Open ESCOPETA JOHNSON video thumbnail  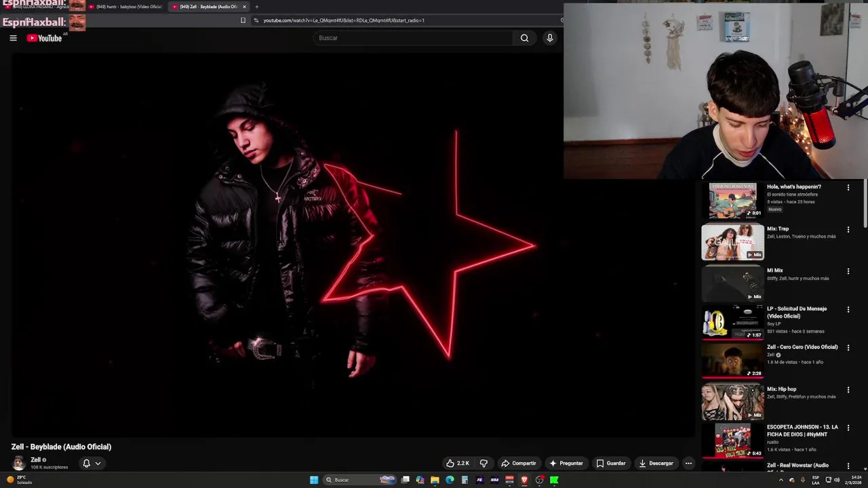(732, 441)
